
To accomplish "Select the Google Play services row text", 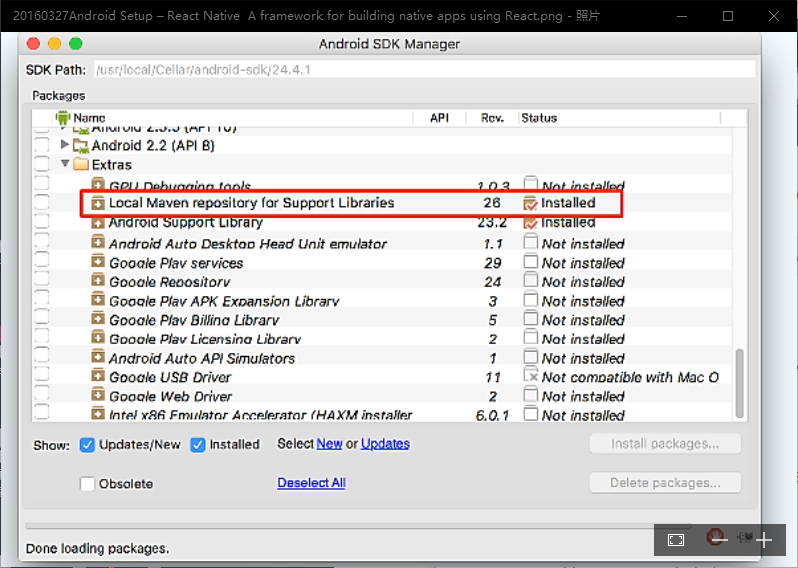I will 176,263.
